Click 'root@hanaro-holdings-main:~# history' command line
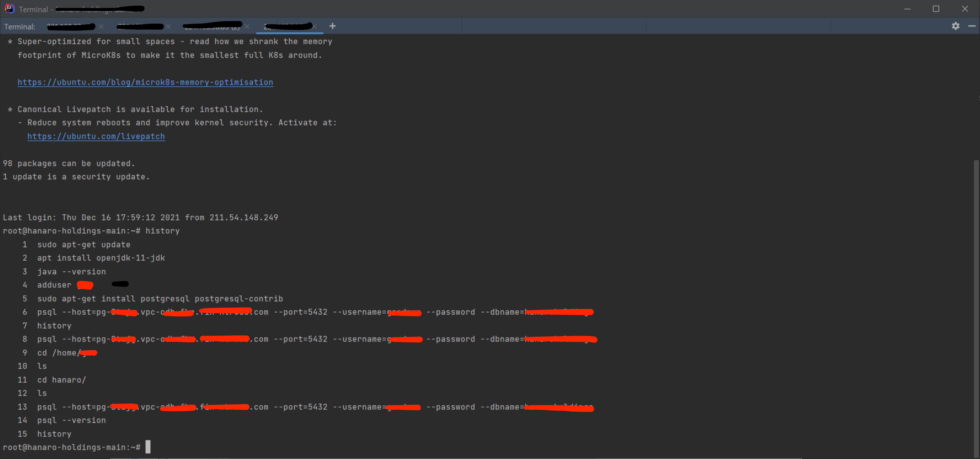The width and height of the screenshot is (980, 459). coord(91,231)
